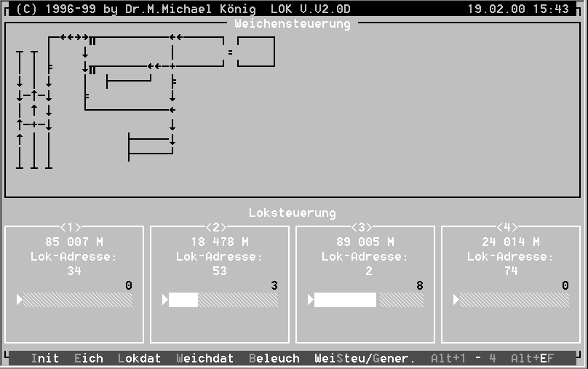Screen dimensions: 588x369
Task: Select loco panel header <3>
Action: point(362,227)
